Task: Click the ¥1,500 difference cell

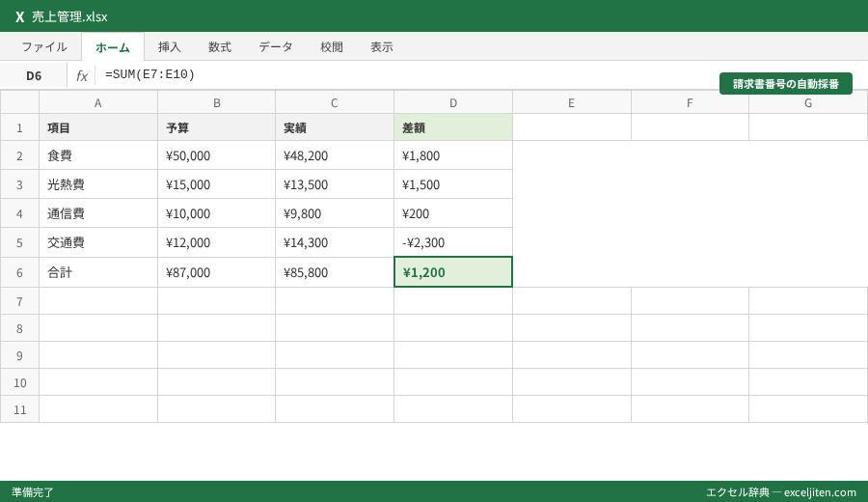Action: [453, 184]
